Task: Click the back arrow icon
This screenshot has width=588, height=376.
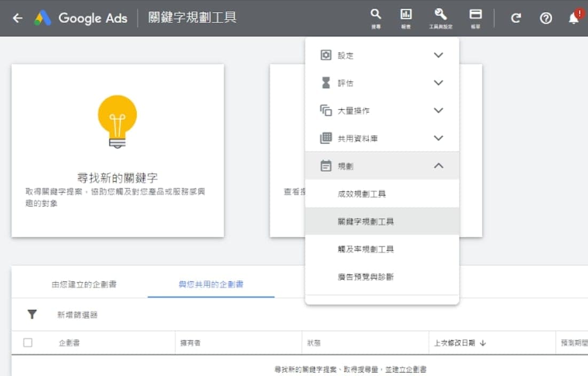Action: (18, 18)
